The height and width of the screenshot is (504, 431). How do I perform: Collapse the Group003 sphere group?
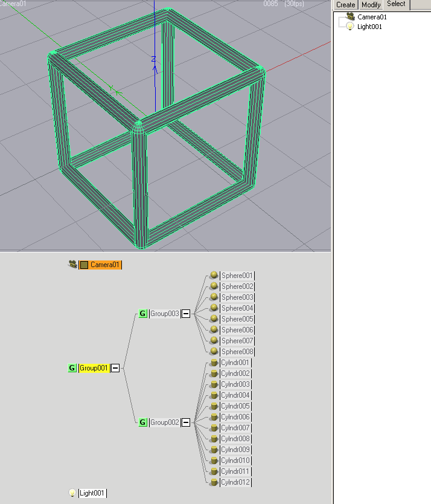coord(186,314)
